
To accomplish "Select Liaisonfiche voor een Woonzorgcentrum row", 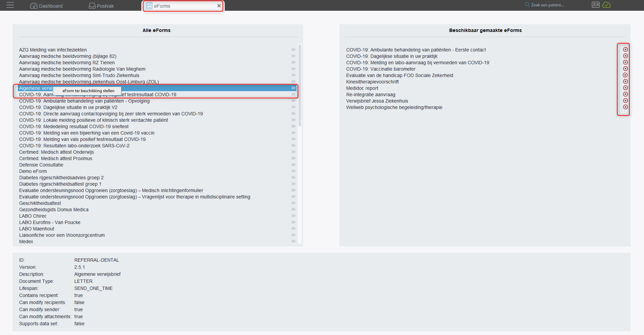I will coord(157,235).
